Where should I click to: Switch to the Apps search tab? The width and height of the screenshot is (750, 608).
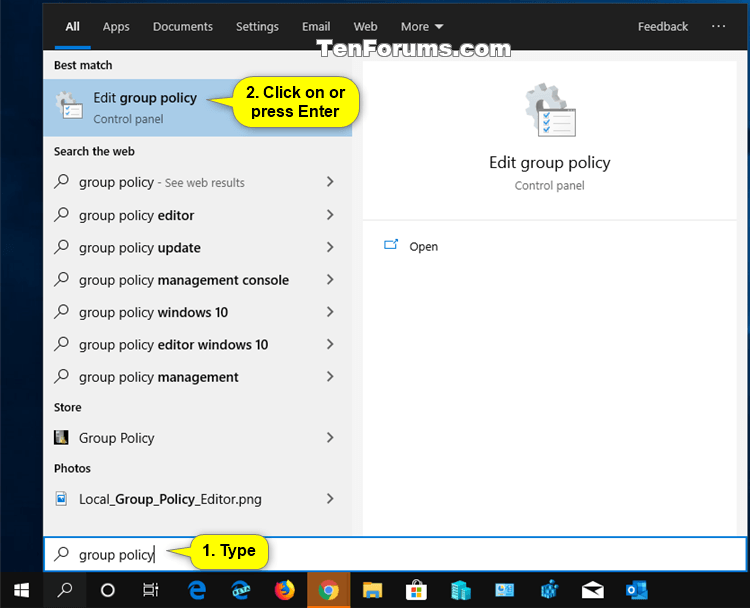pos(116,27)
